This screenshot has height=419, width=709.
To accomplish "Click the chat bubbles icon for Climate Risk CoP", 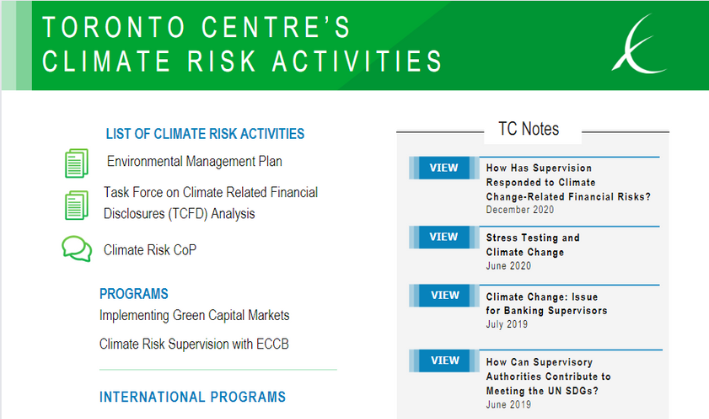I will [x=77, y=249].
